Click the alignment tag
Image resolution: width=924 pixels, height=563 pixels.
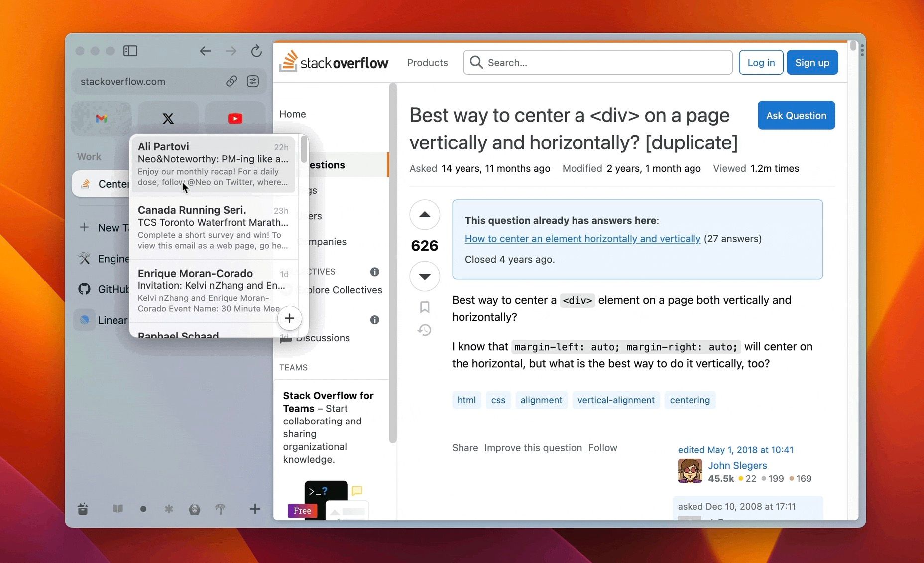click(x=541, y=400)
